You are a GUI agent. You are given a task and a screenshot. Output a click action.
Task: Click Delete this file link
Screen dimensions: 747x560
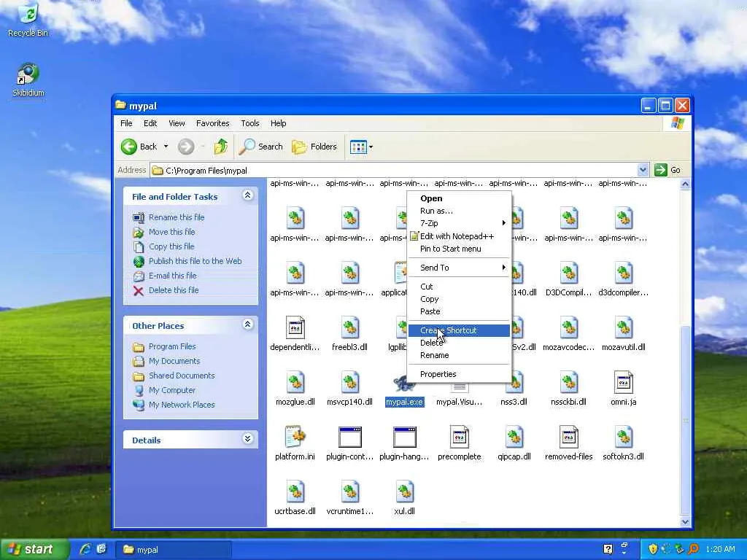coord(174,290)
